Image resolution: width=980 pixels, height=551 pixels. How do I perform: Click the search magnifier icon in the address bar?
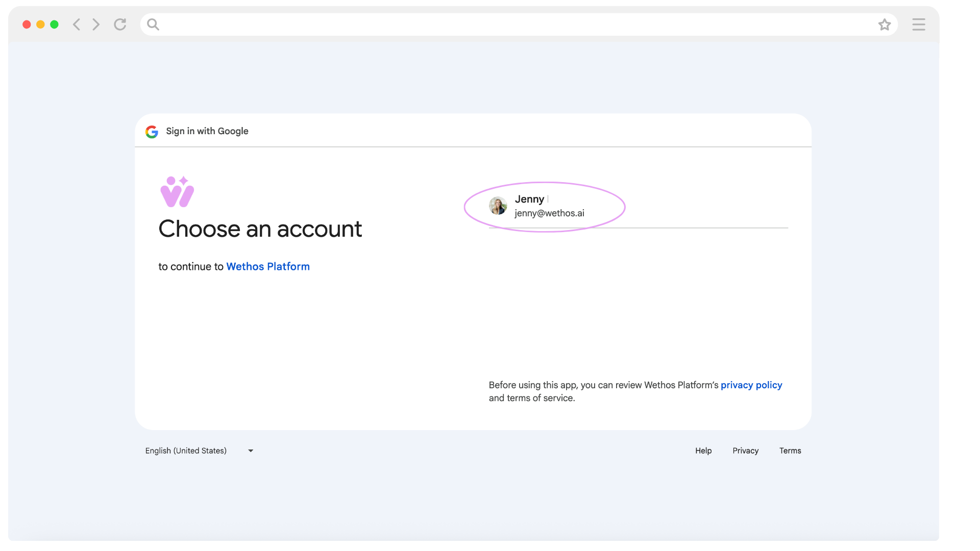pyautogui.click(x=153, y=24)
